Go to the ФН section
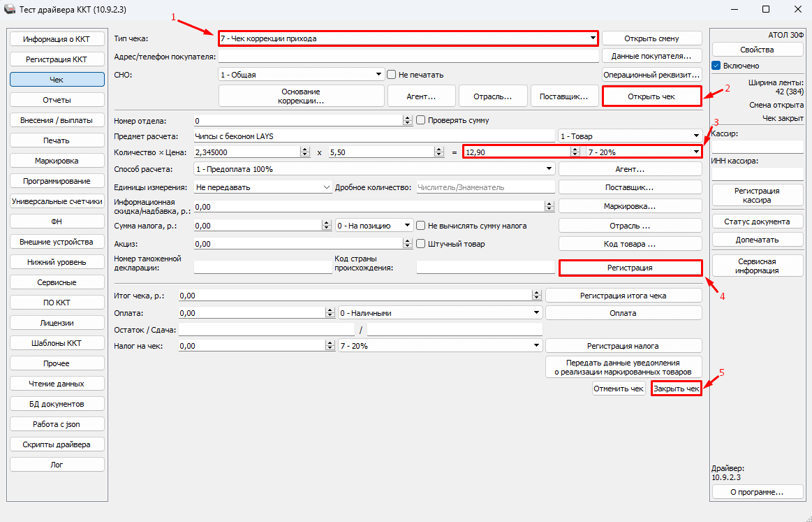The width and height of the screenshot is (812, 522). click(57, 222)
